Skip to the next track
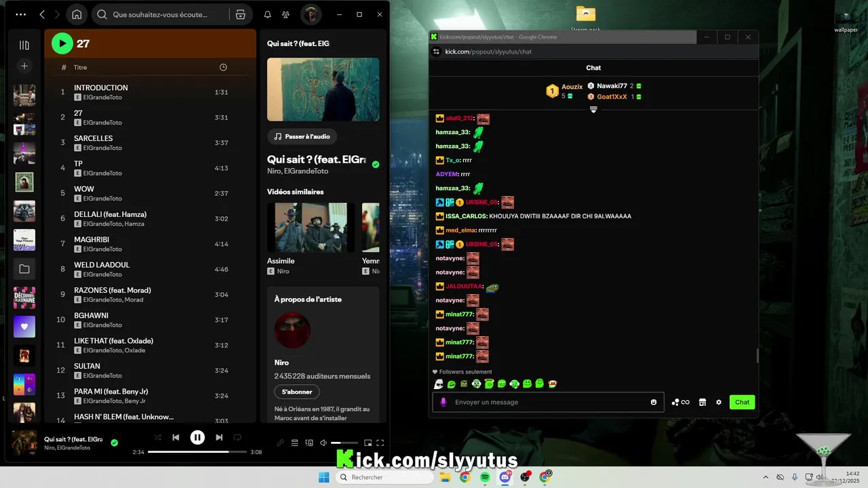The width and height of the screenshot is (868, 488). click(x=219, y=437)
